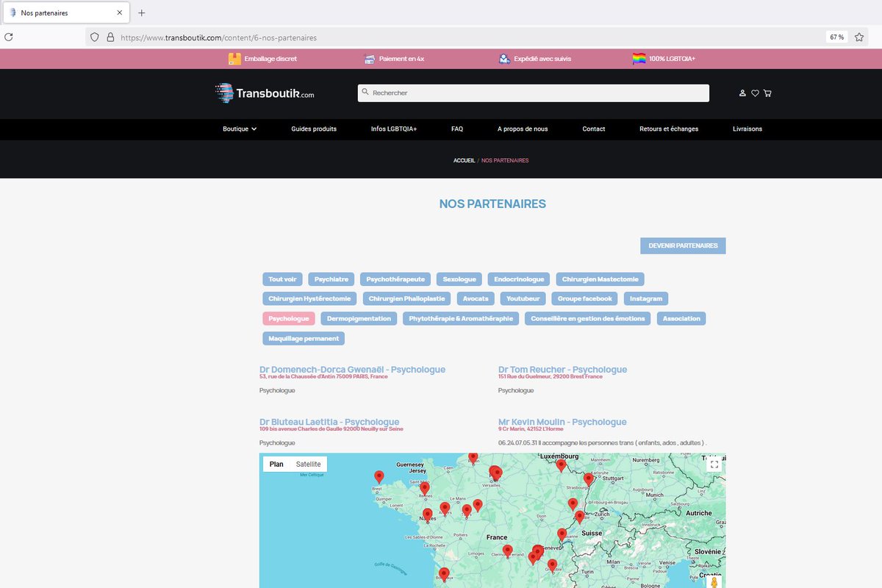Select the Groupe facebook filter
The image size is (882, 588).
[x=585, y=299]
